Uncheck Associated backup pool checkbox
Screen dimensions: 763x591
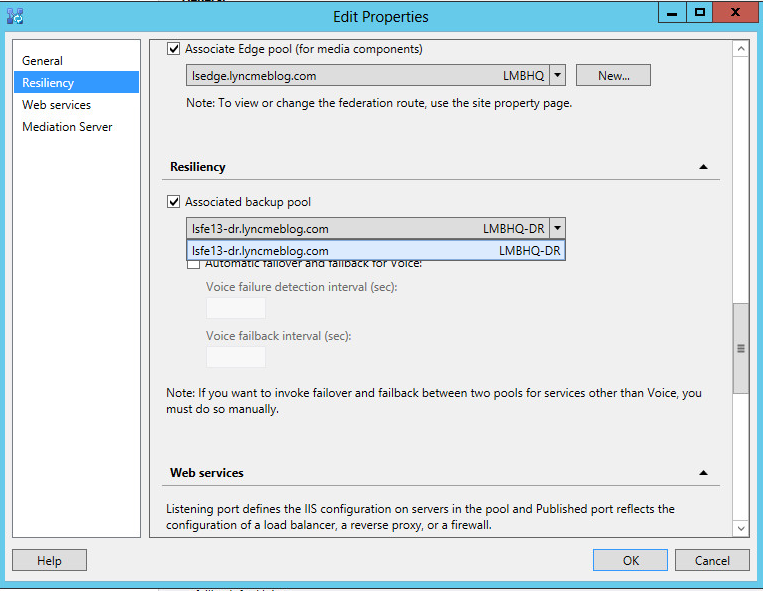click(x=173, y=201)
